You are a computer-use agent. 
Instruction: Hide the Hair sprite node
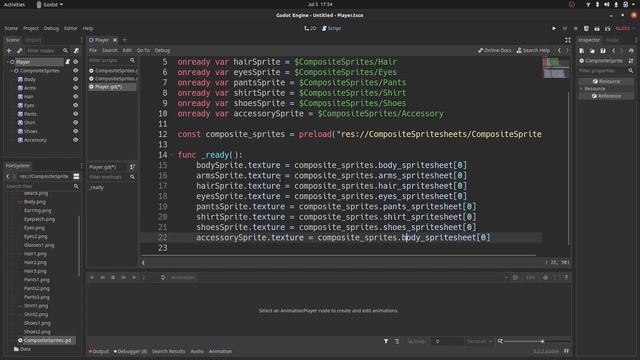click(76, 97)
